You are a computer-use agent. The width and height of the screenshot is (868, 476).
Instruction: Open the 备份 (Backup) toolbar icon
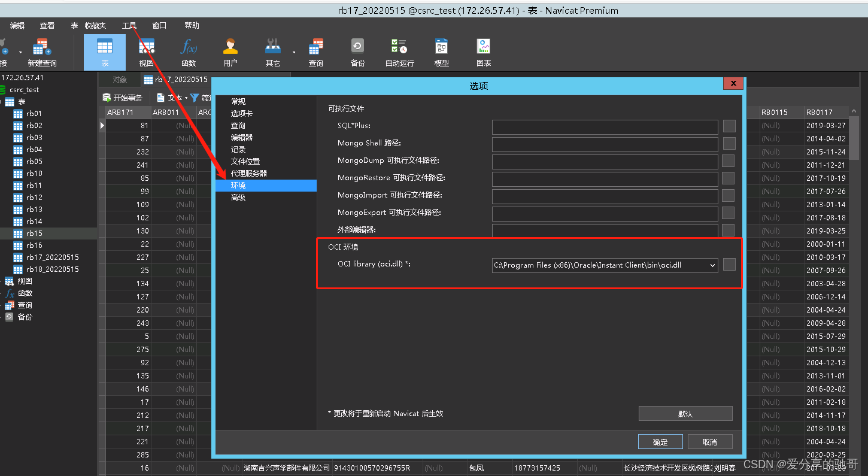357,52
